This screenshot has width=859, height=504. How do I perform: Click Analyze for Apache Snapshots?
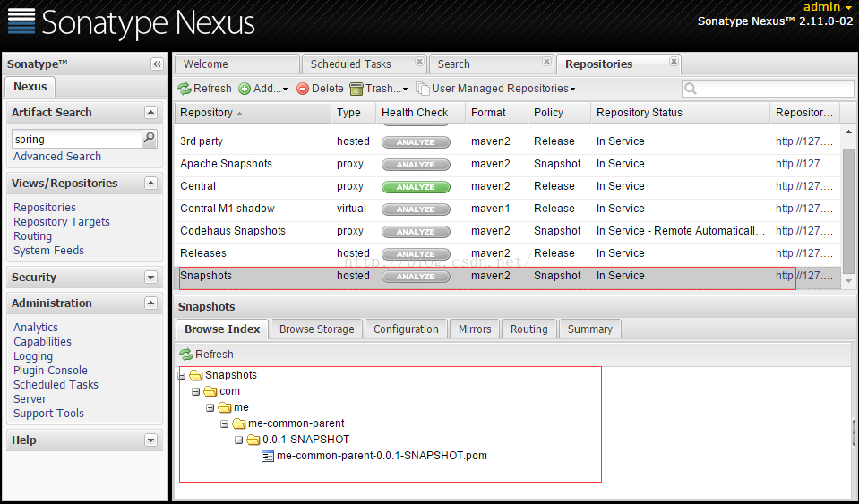[x=416, y=164]
